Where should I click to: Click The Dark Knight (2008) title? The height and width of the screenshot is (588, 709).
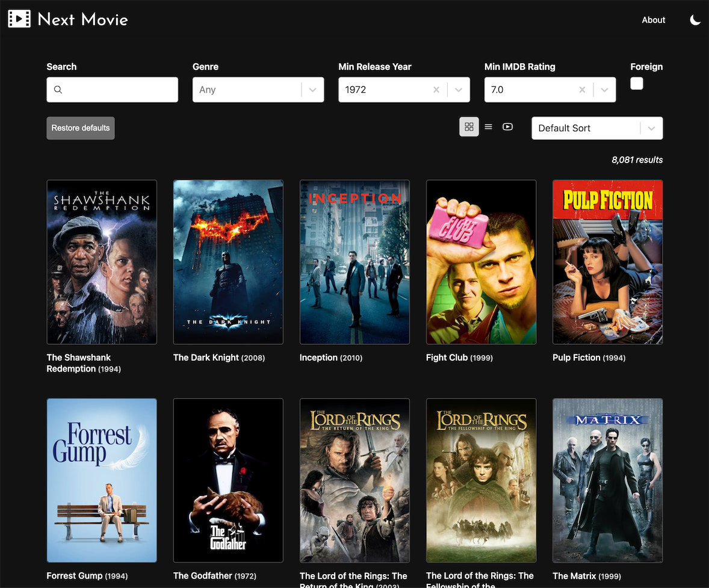coord(219,357)
